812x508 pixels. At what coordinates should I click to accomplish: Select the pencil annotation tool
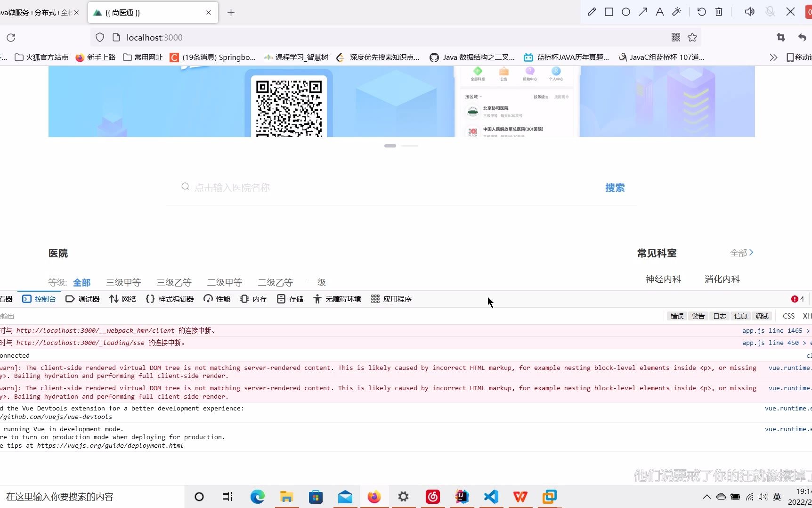[592, 12]
